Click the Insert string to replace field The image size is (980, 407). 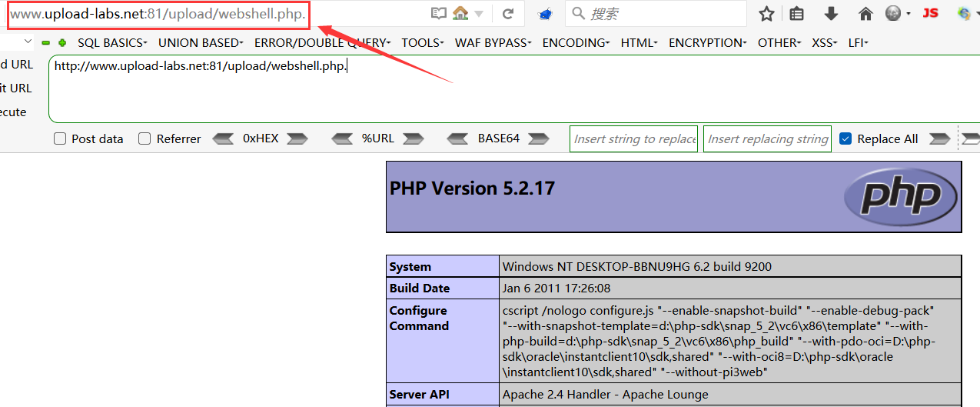635,138
